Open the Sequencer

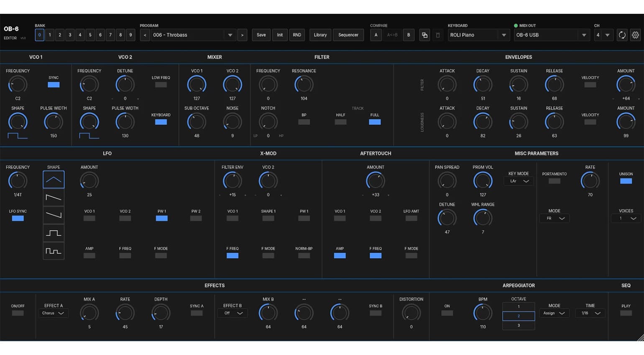tap(348, 35)
